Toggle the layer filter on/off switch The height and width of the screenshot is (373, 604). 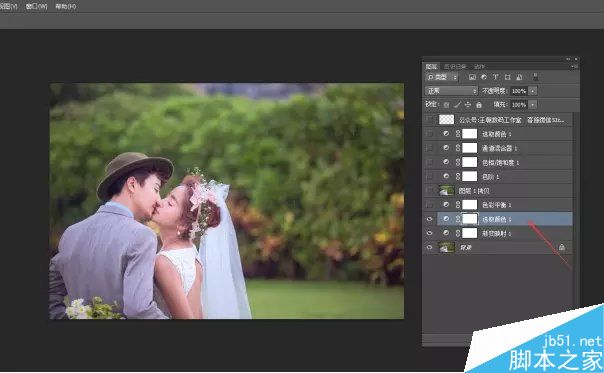535,77
